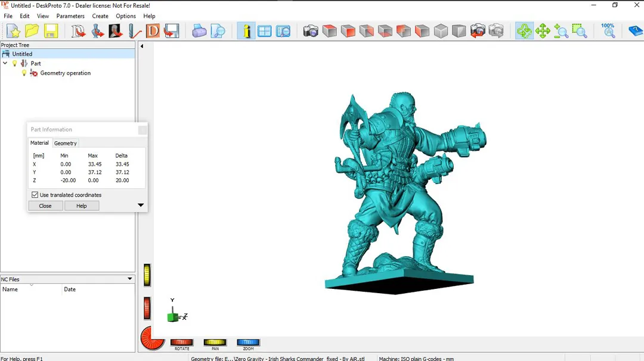Select the Part item in the Project Tree
Screen dimensions: 644x361
point(36,64)
